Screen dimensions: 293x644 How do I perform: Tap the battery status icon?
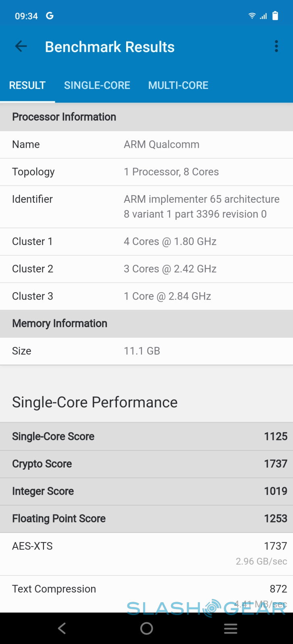tap(275, 16)
